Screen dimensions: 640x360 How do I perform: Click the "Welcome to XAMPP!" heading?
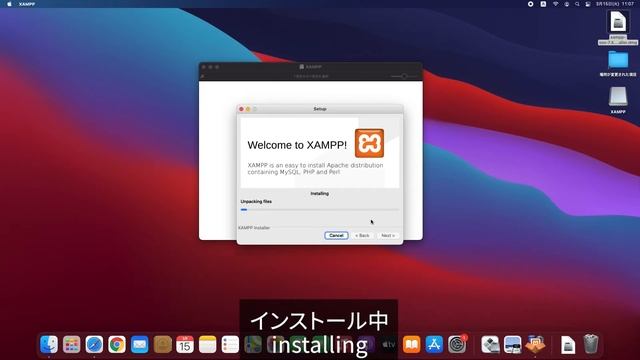coord(297,145)
